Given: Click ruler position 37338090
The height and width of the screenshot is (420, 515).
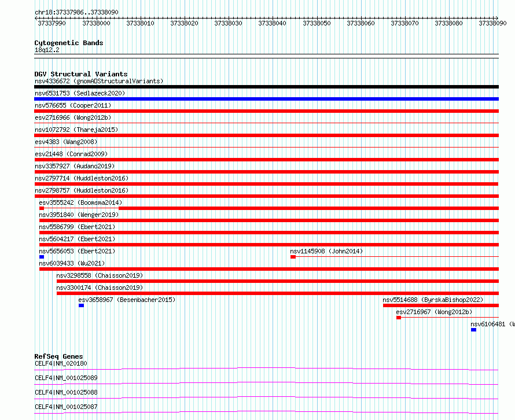Looking at the screenshot, I should point(492,23).
